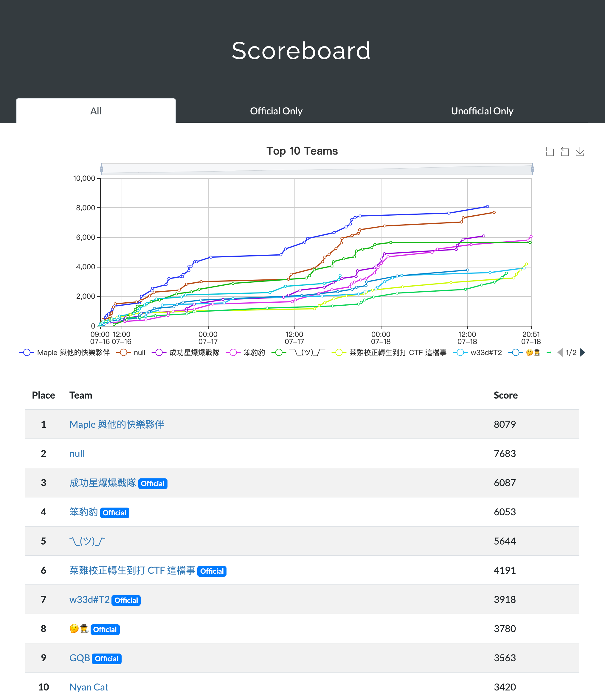Viewport: 605px width, 700px height.
Task: Click the ¯\_(ツ)_/¯ legend circle icon
Action: click(279, 352)
